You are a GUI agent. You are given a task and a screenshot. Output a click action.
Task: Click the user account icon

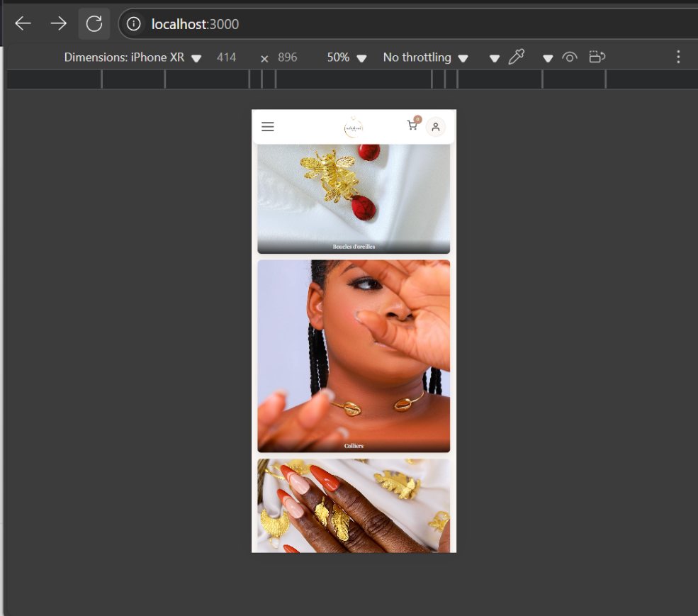coord(436,127)
